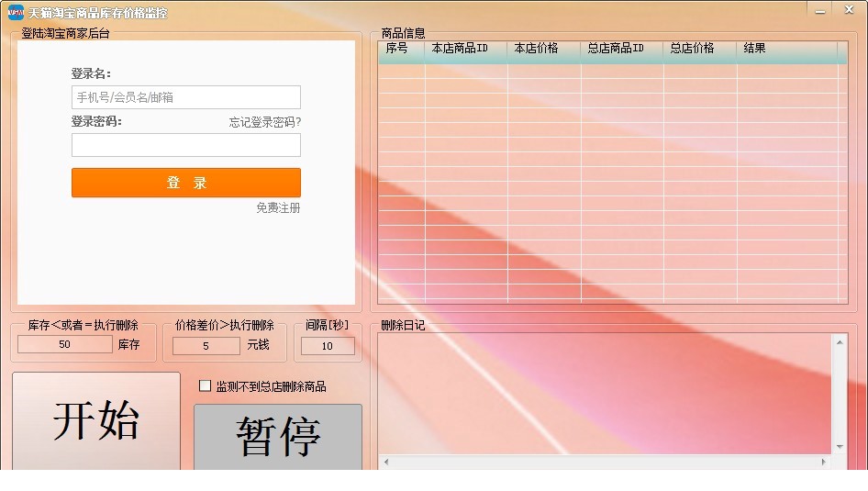Click the 暂停 pause button
The image size is (868, 491).
[x=278, y=437]
